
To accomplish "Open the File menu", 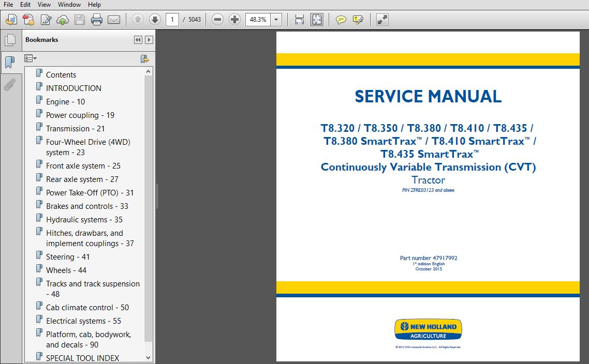I will 8,5.
